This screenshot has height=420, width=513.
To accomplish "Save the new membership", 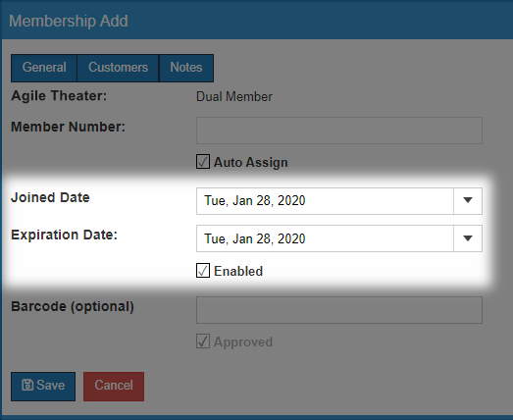I will click(x=43, y=387).
